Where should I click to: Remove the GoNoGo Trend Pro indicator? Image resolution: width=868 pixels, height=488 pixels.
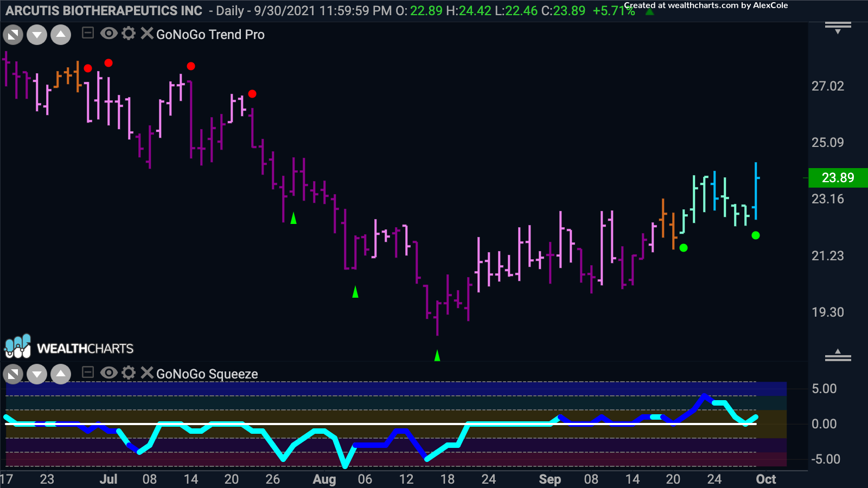point(146,34)
